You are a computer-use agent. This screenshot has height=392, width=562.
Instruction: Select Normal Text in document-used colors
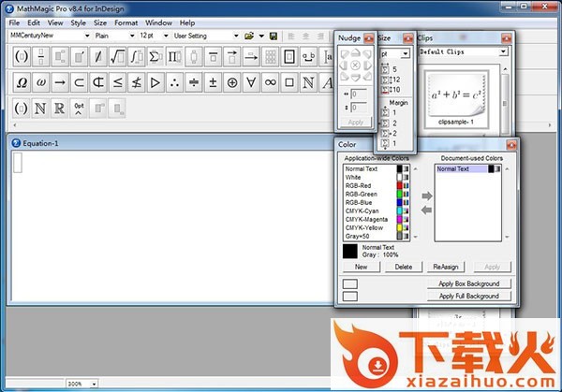pos(467,169)
